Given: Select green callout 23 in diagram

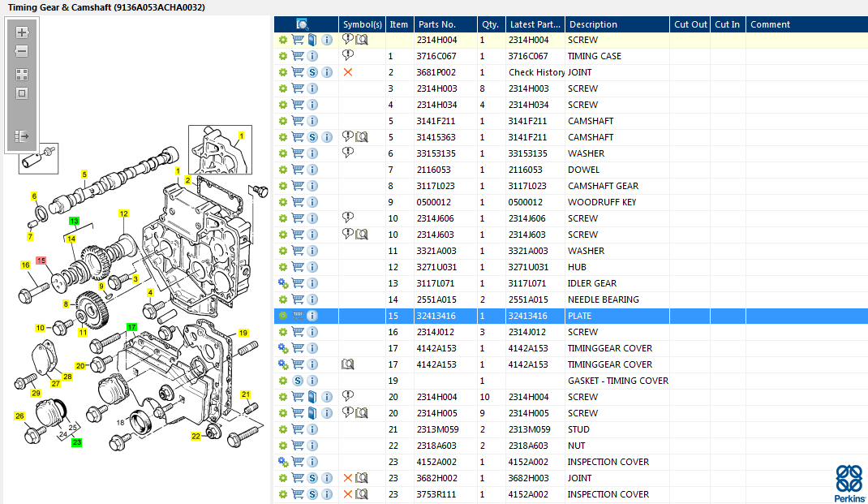Looking at the screenshot, I should [x=77, y=442].
